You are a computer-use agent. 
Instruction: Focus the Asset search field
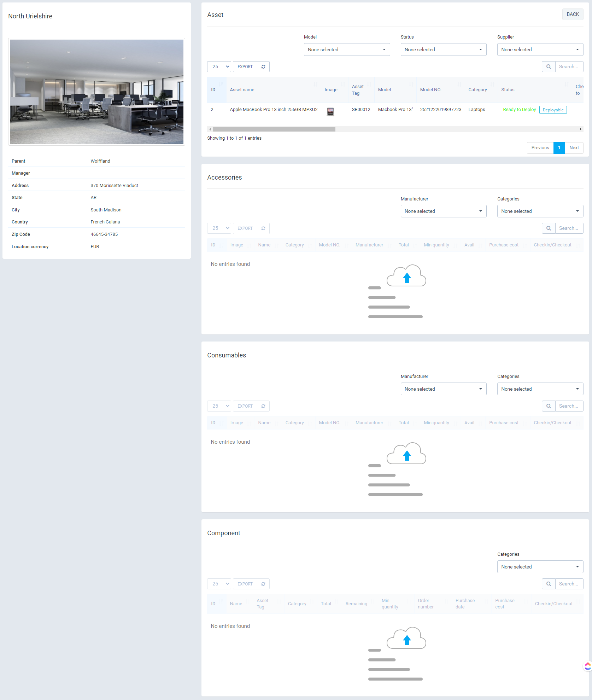[x=569, y=66]
